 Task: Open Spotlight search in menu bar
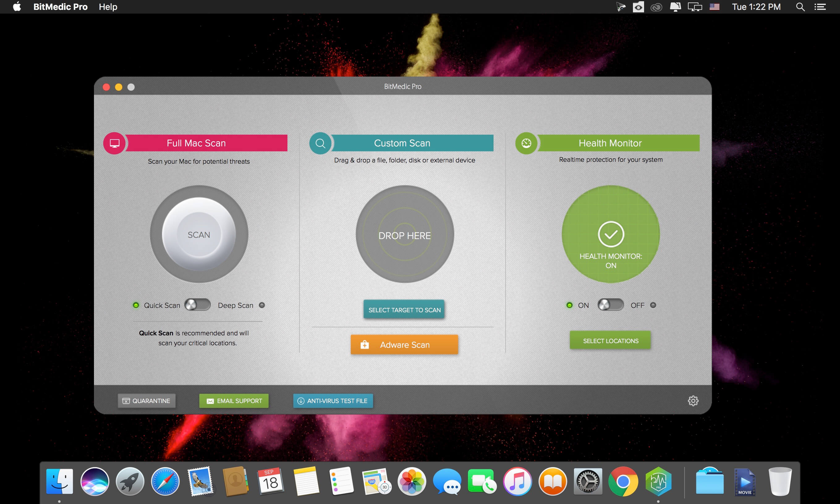[800, 7]
